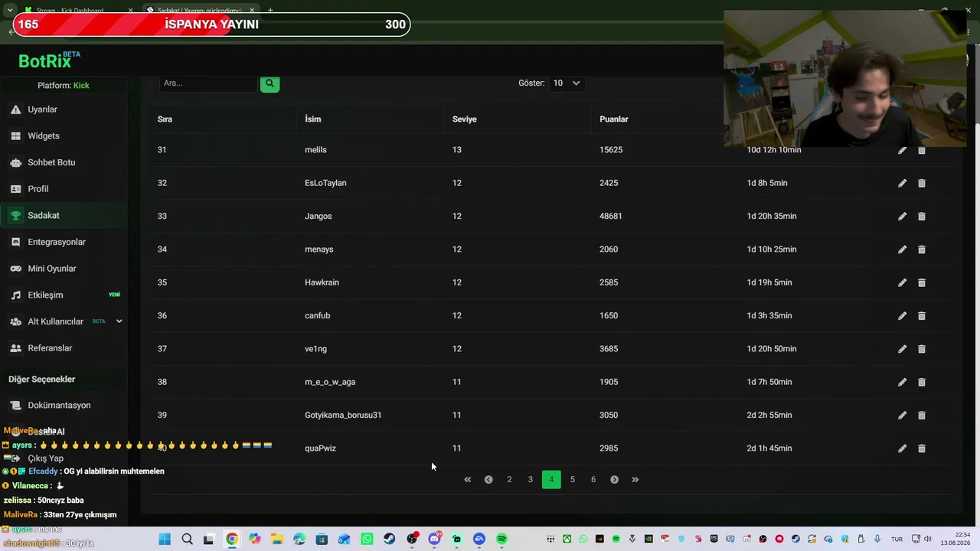The width and height of the screenshot is (980, 551).
Task: Sort by the Sıra column header
Action: [x=165, y=119]
